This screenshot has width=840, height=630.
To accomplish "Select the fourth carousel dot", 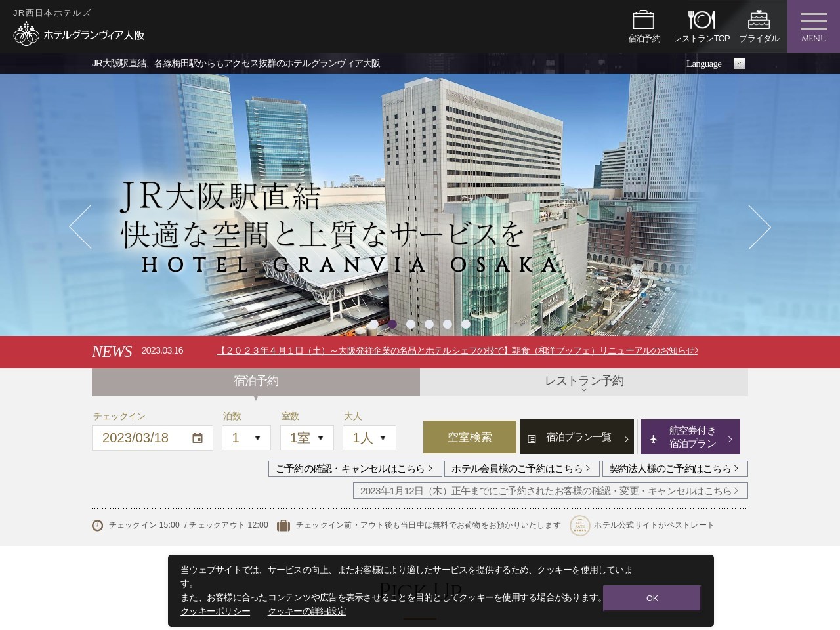I will coord(429,324).
